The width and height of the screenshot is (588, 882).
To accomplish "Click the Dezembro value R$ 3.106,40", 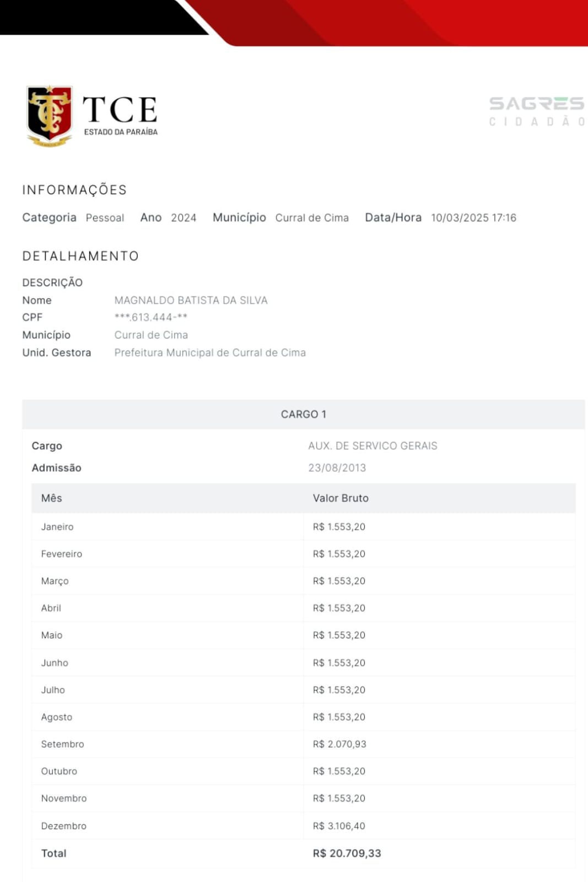I will pyautogui.click(x=339, y=826).
